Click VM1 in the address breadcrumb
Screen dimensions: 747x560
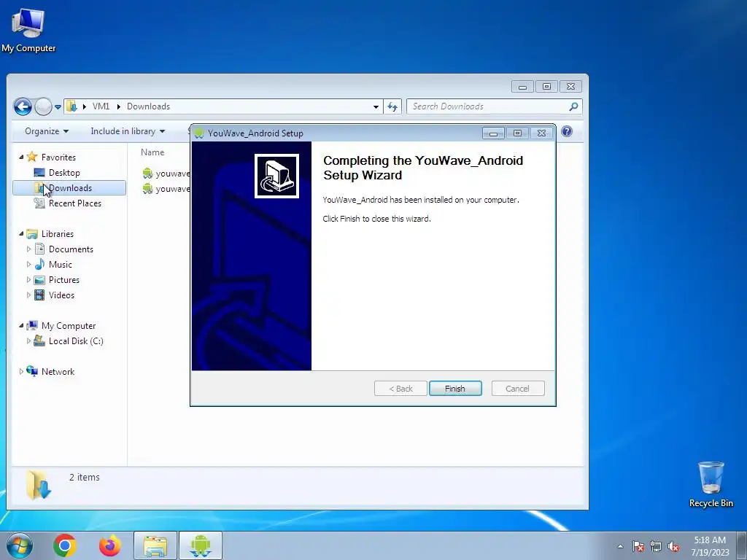101,106
